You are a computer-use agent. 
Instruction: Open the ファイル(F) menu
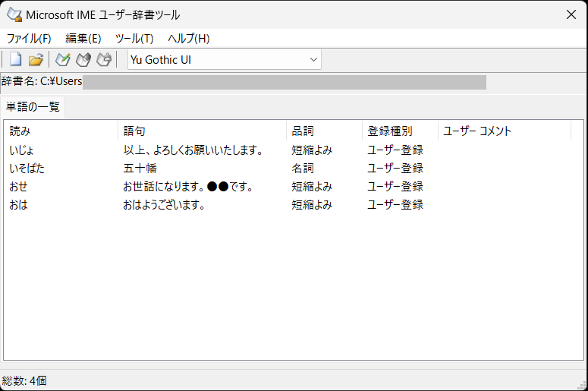29,38
